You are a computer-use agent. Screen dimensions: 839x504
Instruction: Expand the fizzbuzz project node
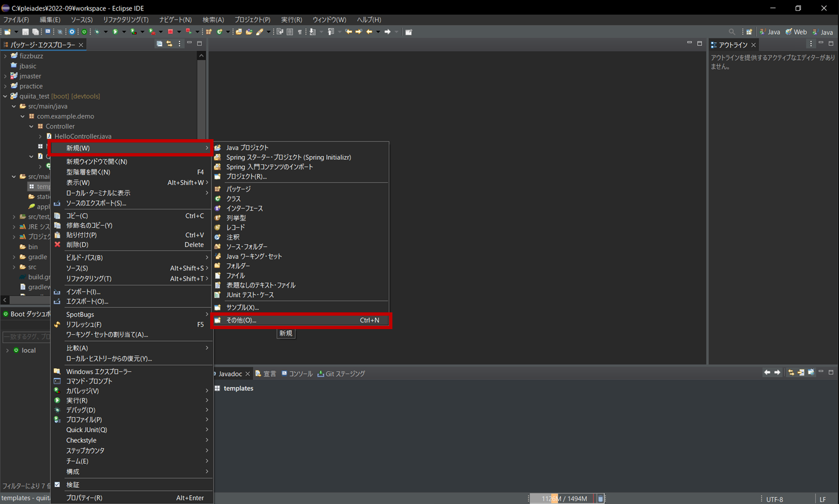(5, 56)
